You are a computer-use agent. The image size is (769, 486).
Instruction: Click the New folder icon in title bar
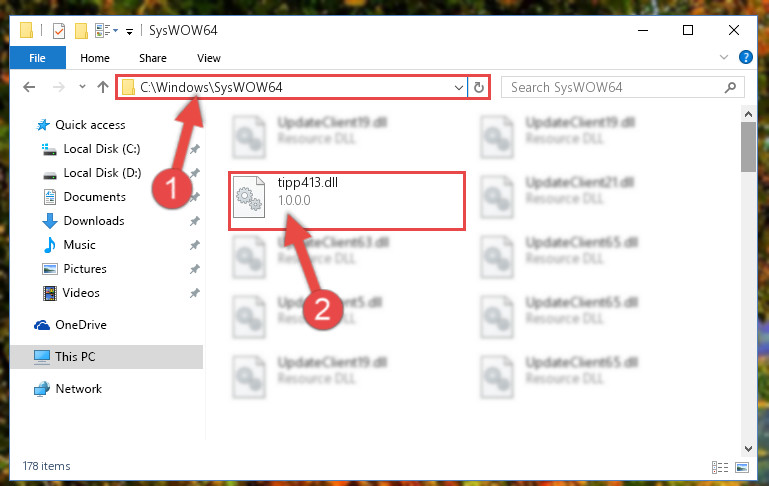(x=81, y=30)
